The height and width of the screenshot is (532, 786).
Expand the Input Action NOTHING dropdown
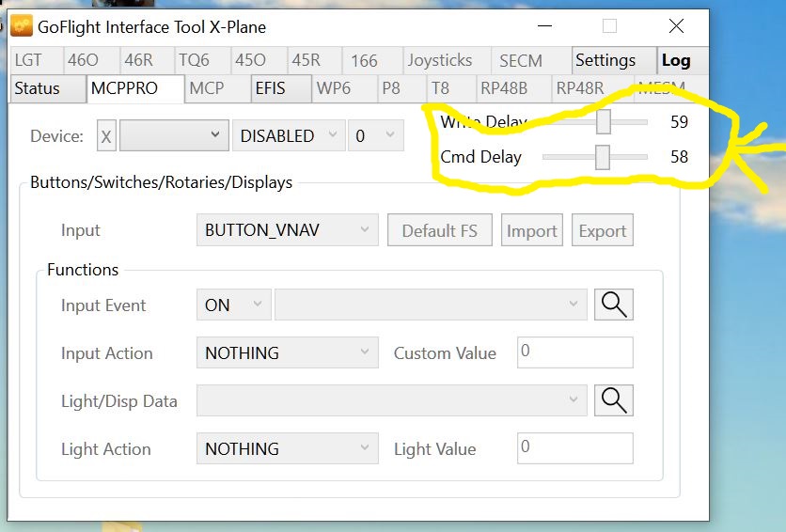(287, 353)
